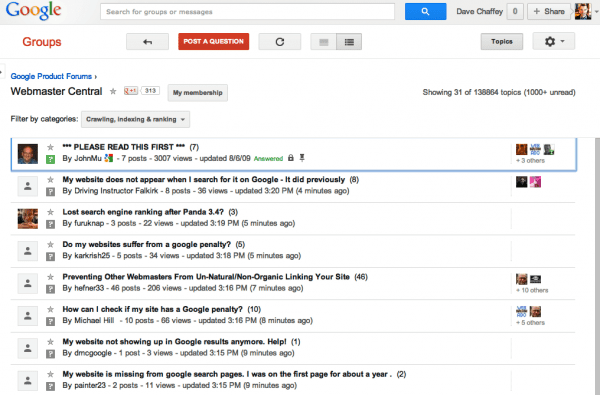Image resolution: width=600 pixels, height=395 pixels.
Task: Click the + Share button
Action: [x=549, y=11]
